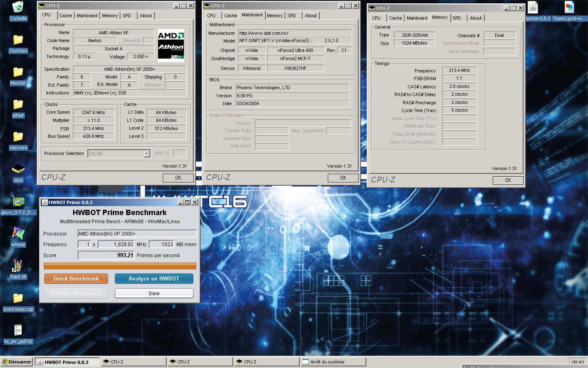Click the Specification AMD Athlon XP 2500+ field
Screen dimensions: 588x368
[x=129, y=69]
